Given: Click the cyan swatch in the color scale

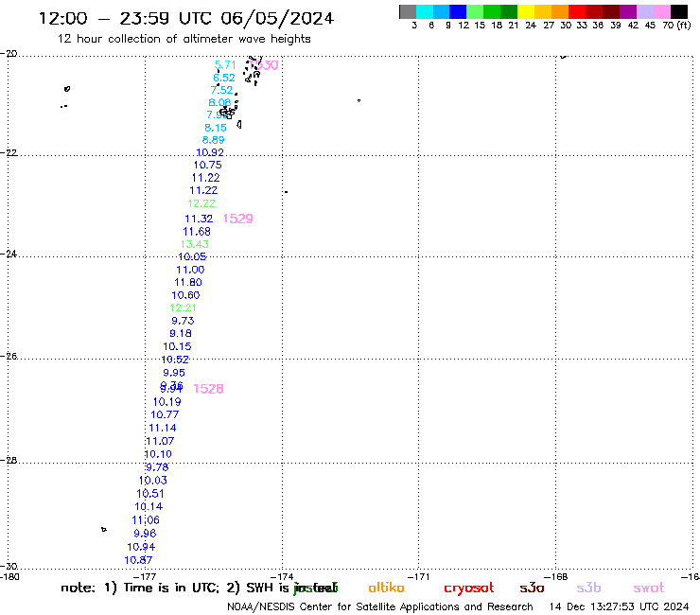Looking at the screenshot, I should coord(425,11).
